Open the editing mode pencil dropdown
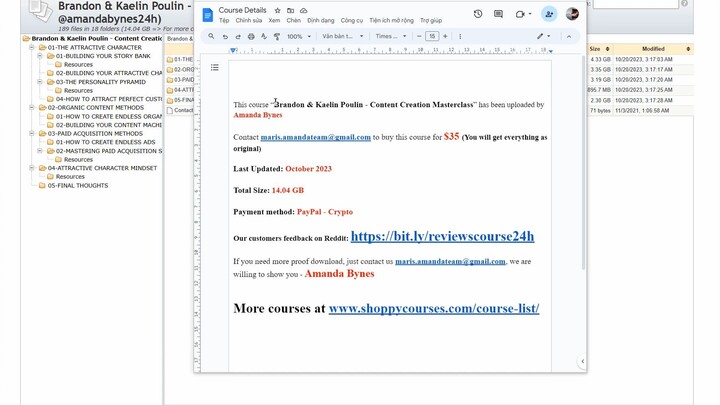Image resolution: width=720 pixels, height=405 pixels. tap(543, 36)
